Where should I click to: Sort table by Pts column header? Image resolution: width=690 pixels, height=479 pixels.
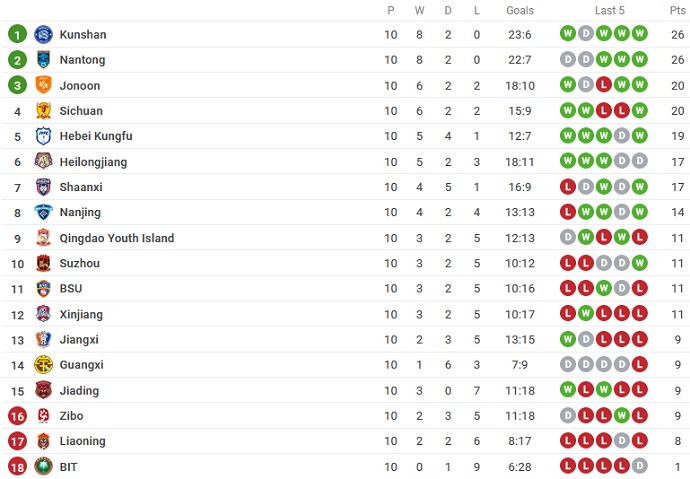point(677,10)
